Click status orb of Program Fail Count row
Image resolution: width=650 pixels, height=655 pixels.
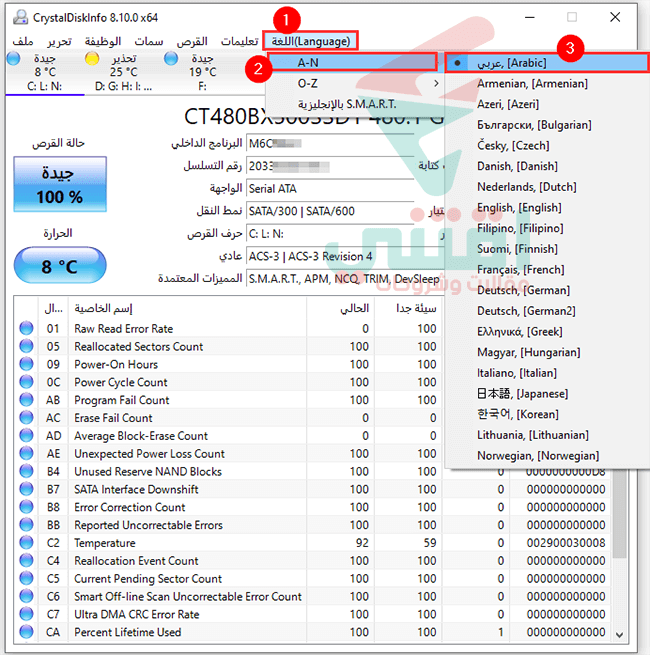click(26, 400)
